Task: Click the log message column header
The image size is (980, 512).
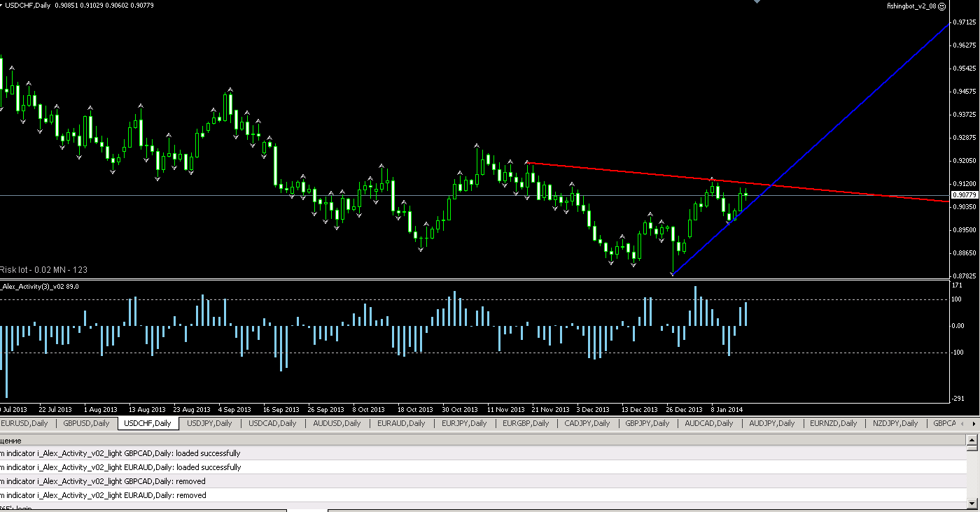Action: pos(482,441)
